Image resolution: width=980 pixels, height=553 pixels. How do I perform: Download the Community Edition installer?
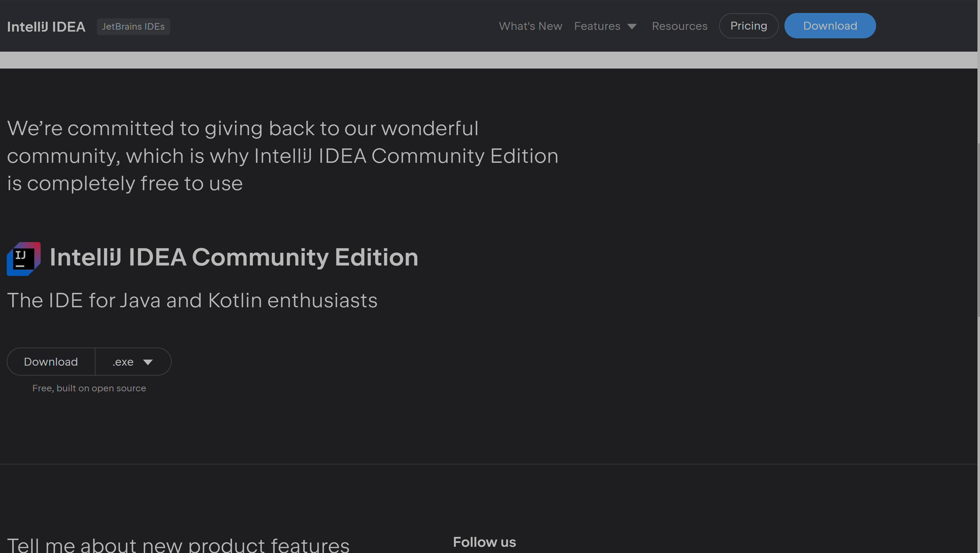pos(51,362)
